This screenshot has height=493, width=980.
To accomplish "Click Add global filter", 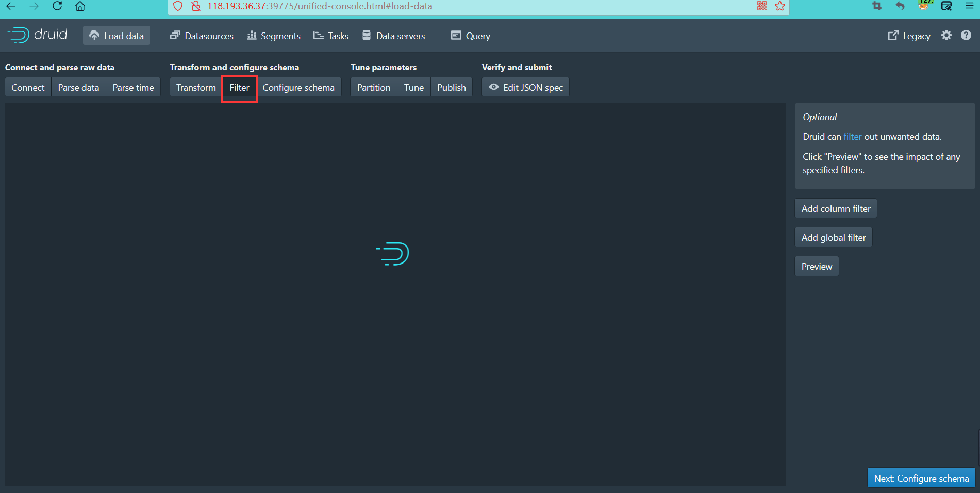I will click(x=834, y=237).
